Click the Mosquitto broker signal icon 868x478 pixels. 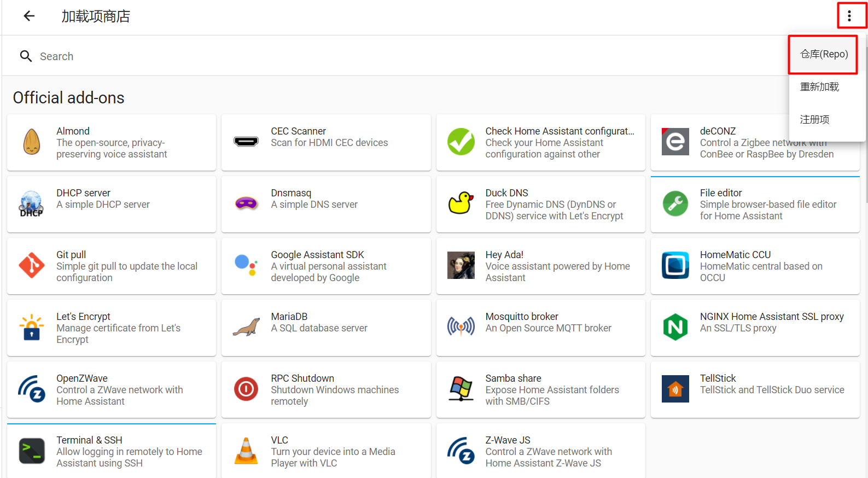tap(461, 327)
